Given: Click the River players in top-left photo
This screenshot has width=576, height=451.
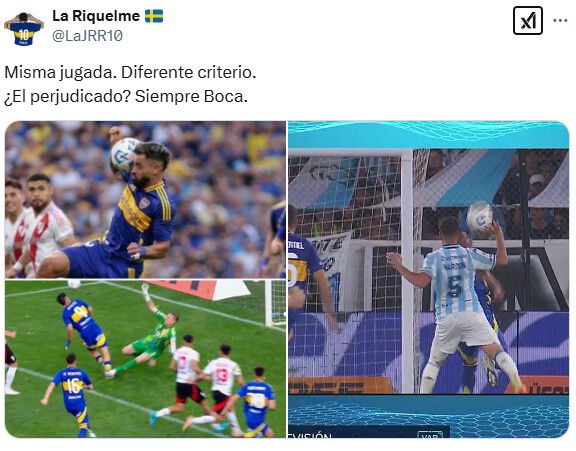Looking at the screenshot, I should [x=37, y=226].
